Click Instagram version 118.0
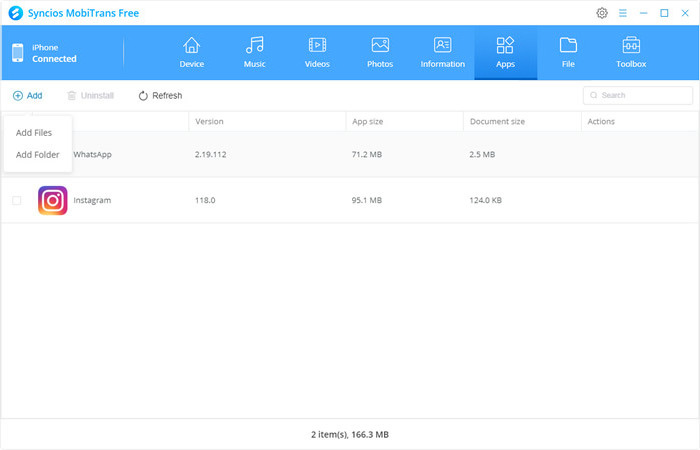Image resolution: width=700 pixels, height=450 pixels. [205, 200]
